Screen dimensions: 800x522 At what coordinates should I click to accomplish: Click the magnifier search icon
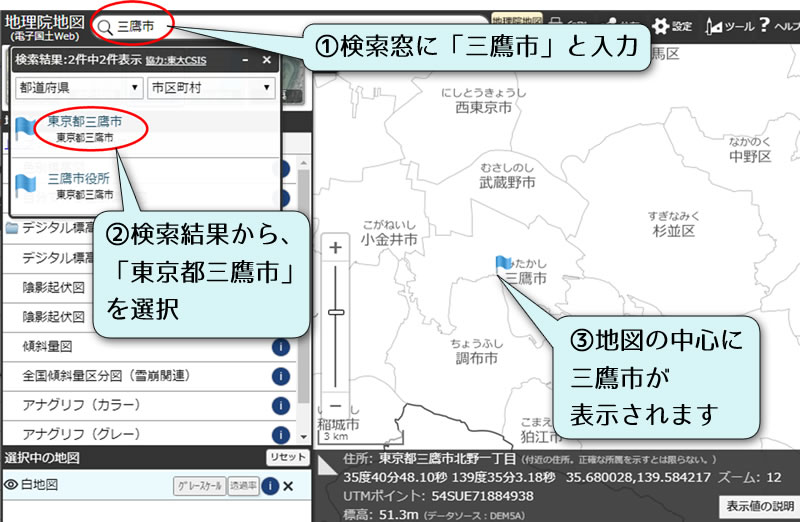105,27
